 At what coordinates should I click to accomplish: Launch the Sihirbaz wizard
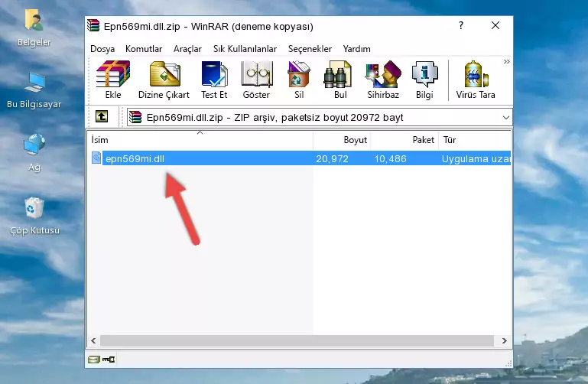coord(383,80)
